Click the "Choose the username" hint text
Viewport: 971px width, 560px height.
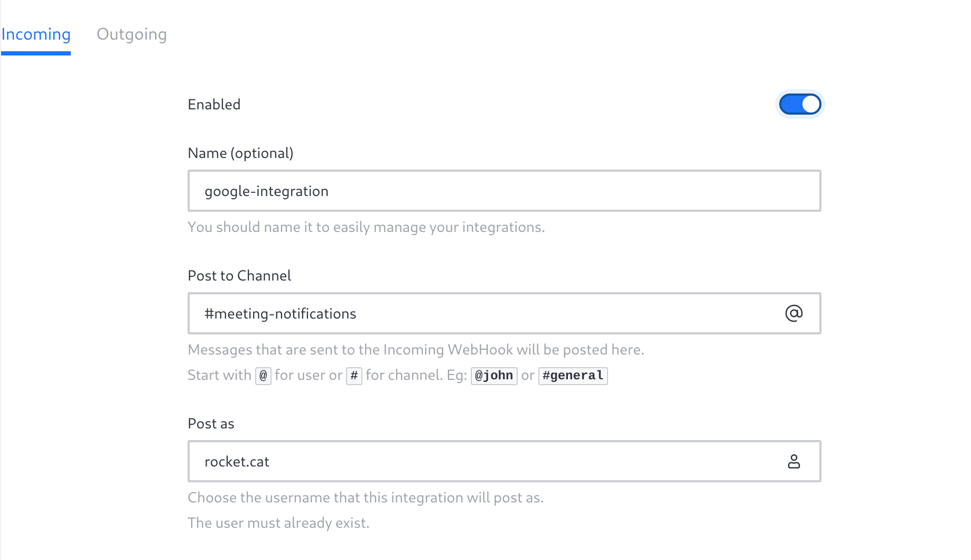[366, 498]
